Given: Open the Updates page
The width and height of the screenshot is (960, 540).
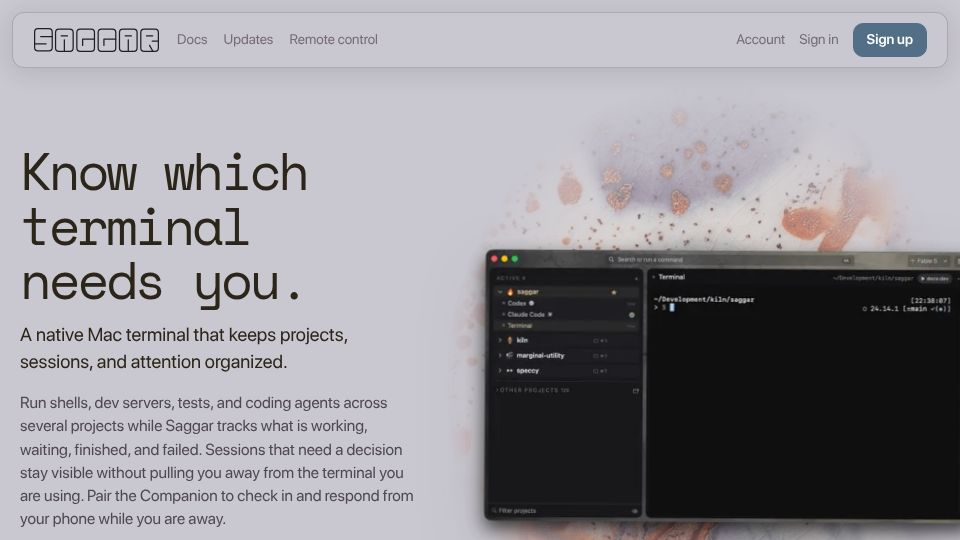Looking at the screenshot, I should coord(248,40).
